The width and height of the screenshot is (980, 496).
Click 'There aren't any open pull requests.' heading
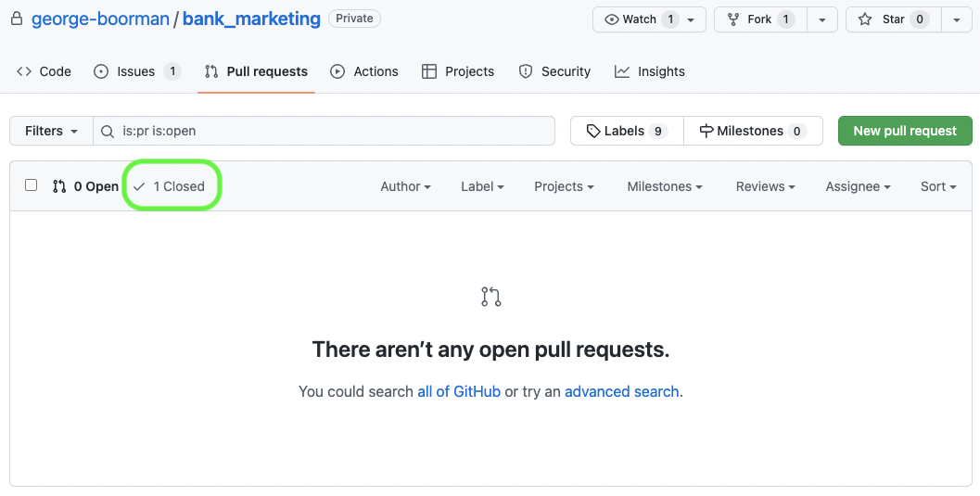490,350
